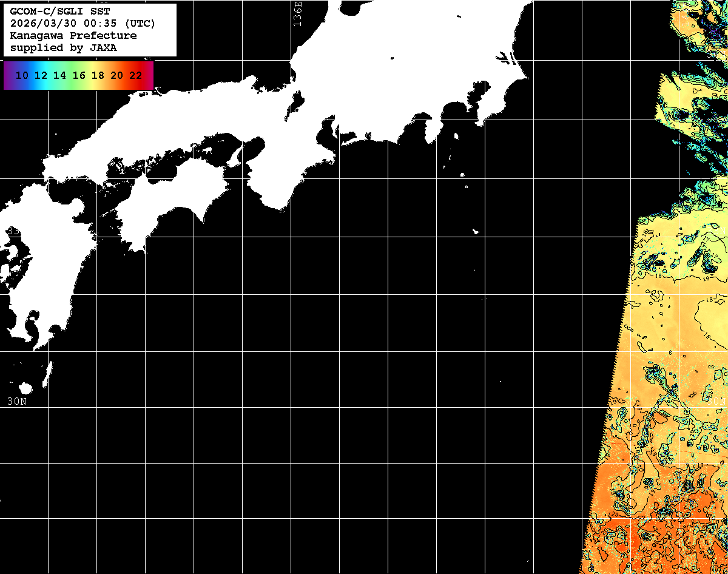728x574 pixels.
Task: Click the 30N latitude label
Action: (16, 401)
